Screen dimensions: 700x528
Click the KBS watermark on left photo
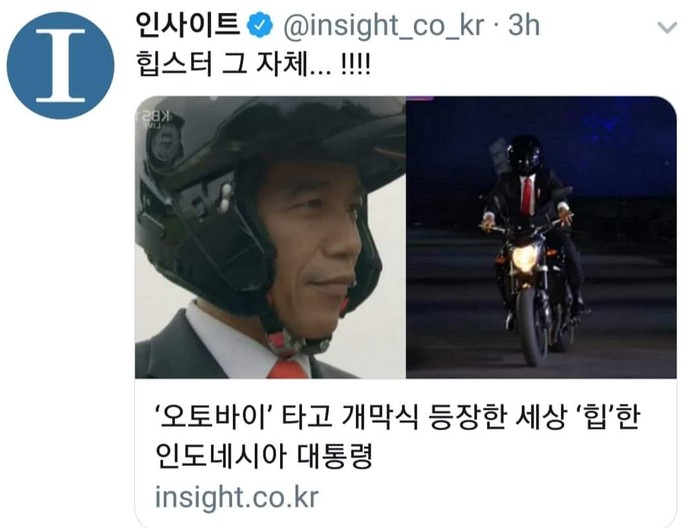click(155, 118)
